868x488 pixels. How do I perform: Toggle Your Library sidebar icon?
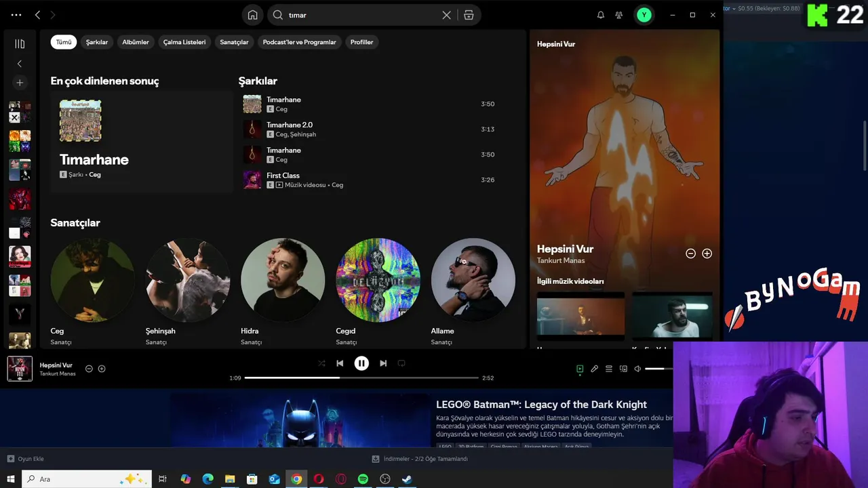tap(20, 44)
